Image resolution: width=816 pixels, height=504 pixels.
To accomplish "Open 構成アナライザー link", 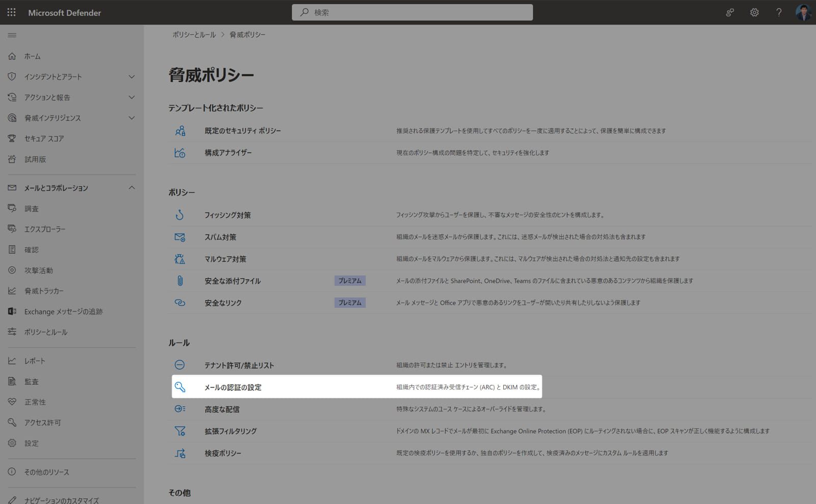I will 228,152.
